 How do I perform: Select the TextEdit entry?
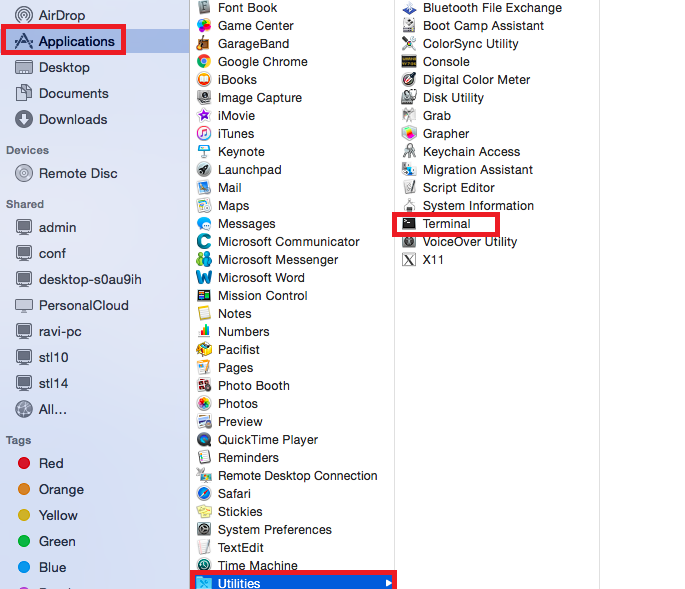point(240,547)
